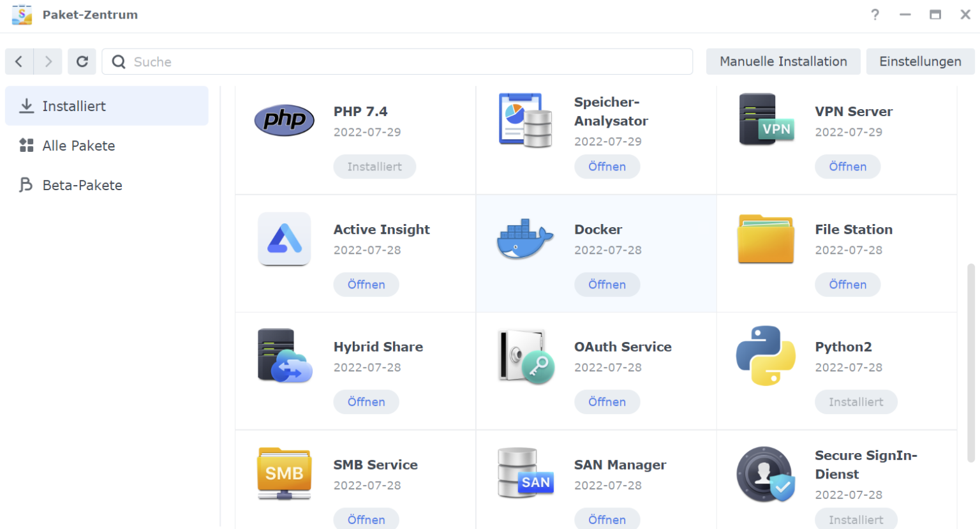This screenshot has width=980, height=529.
Task: Click Öffnen for OAuth Service
Action: tap(607, 402)
